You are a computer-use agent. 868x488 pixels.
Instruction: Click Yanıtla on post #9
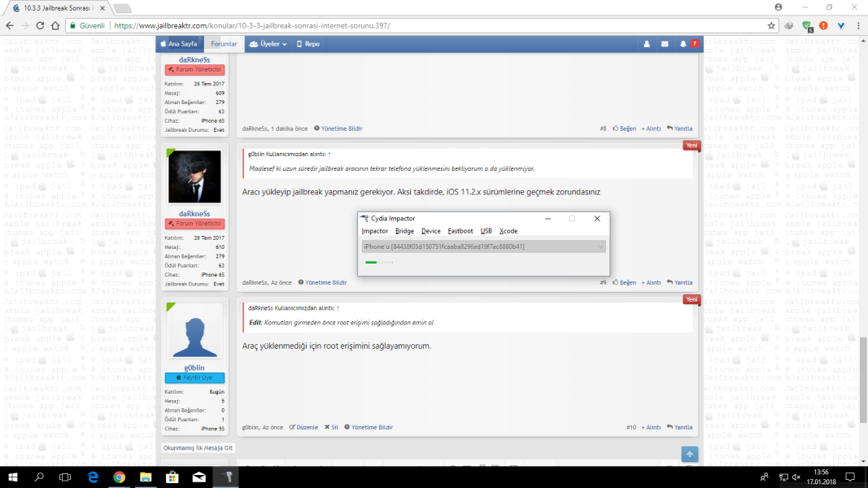[679, 283]
